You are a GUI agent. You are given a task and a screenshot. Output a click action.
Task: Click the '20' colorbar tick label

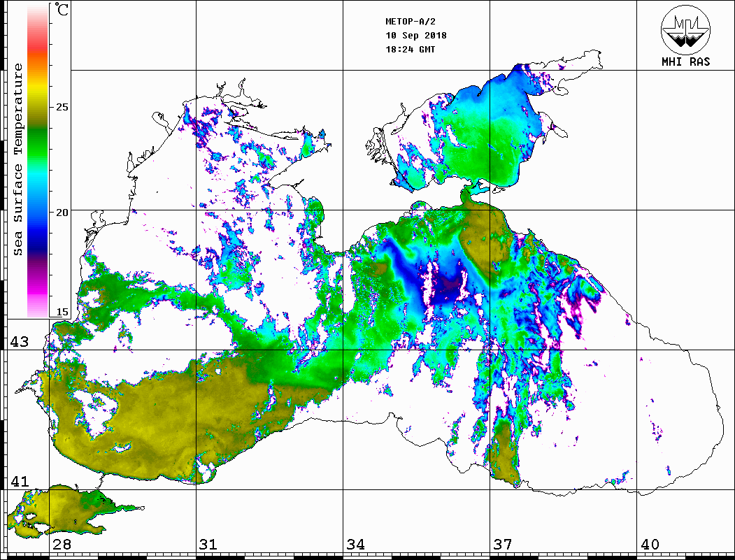pos(62,213)
